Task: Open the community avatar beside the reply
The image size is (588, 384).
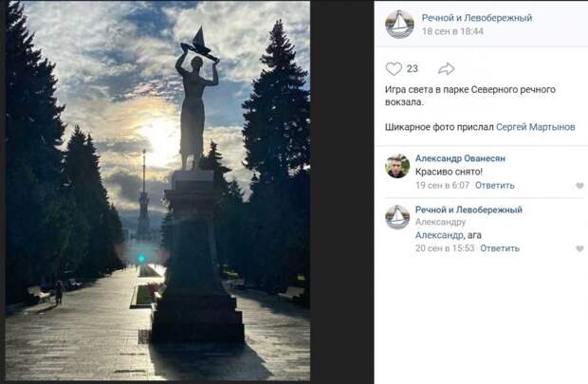Action: [x=397, y=217]
